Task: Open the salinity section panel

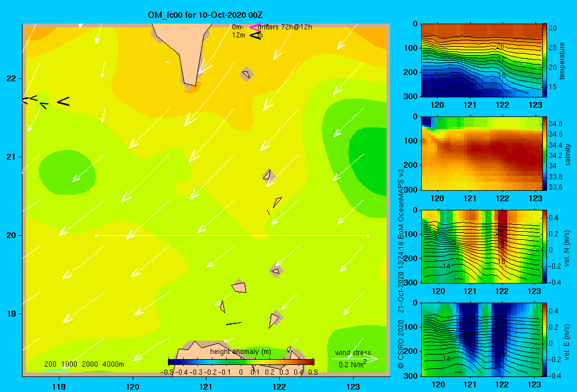Action: [482, 153]
